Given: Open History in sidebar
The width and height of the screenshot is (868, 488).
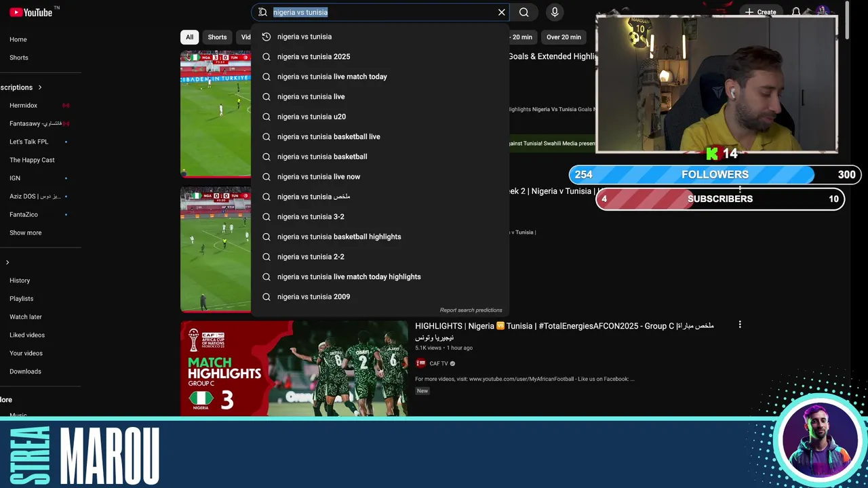Looking at the screenshot, I should point(20,281).
